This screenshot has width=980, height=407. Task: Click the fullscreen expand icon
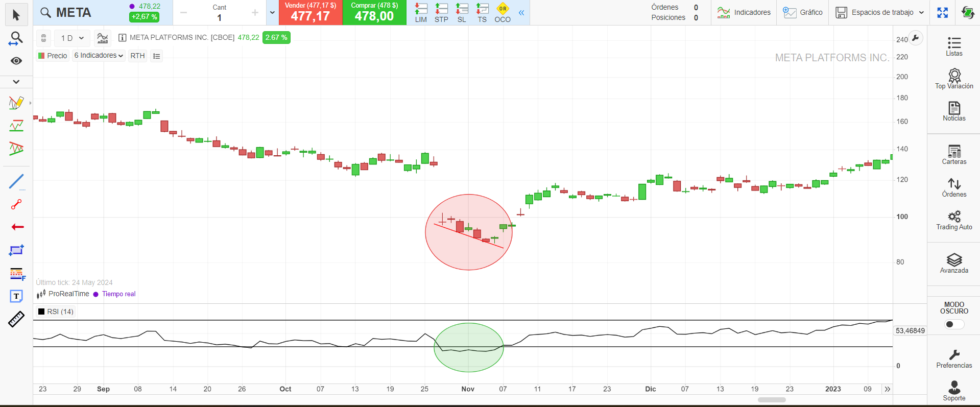click(x=943, y=13)
